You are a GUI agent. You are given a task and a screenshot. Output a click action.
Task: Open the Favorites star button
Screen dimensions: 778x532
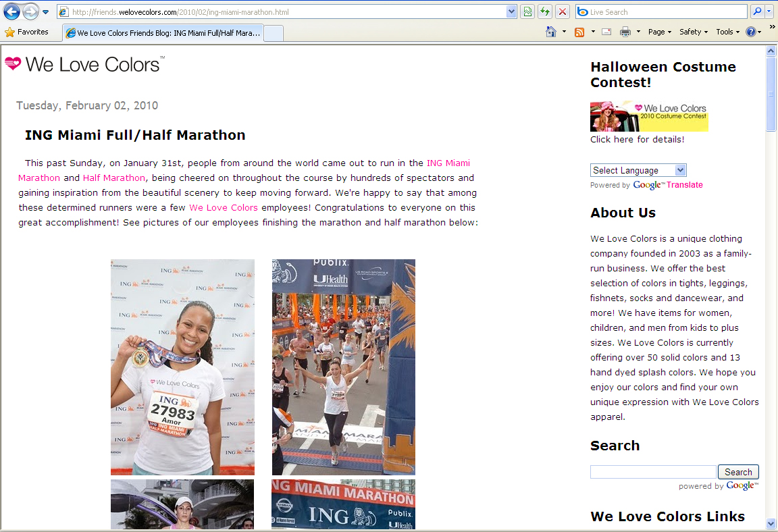(x=27, y=32)
